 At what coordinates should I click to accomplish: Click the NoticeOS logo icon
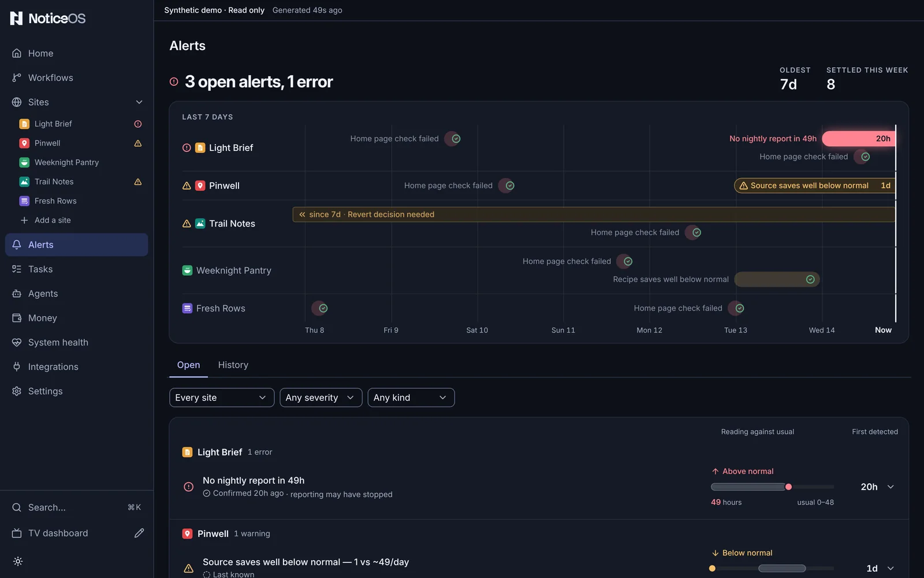coord(17,18)
